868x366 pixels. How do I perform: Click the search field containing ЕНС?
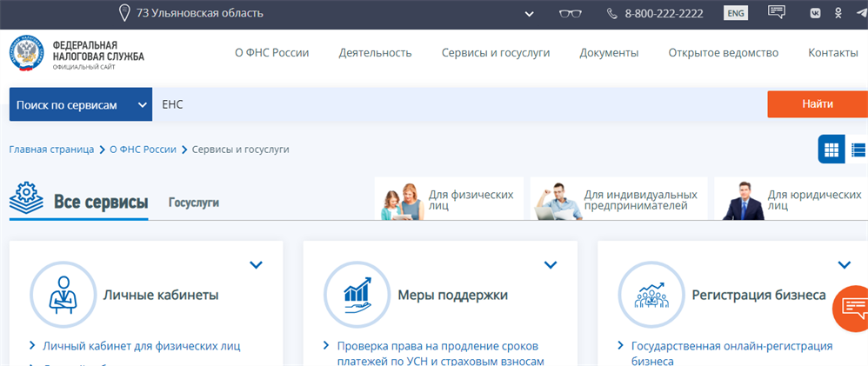click(459, 104)
